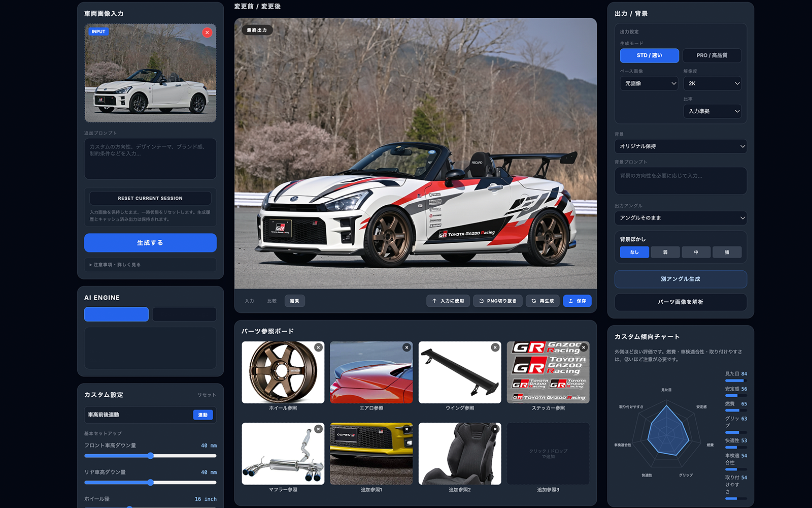Image resolution: width=812 pixels, height=508 pixels.
Task: Open the 出力アングル dropdown showing アングルそのまま
Action: point(681,218)
